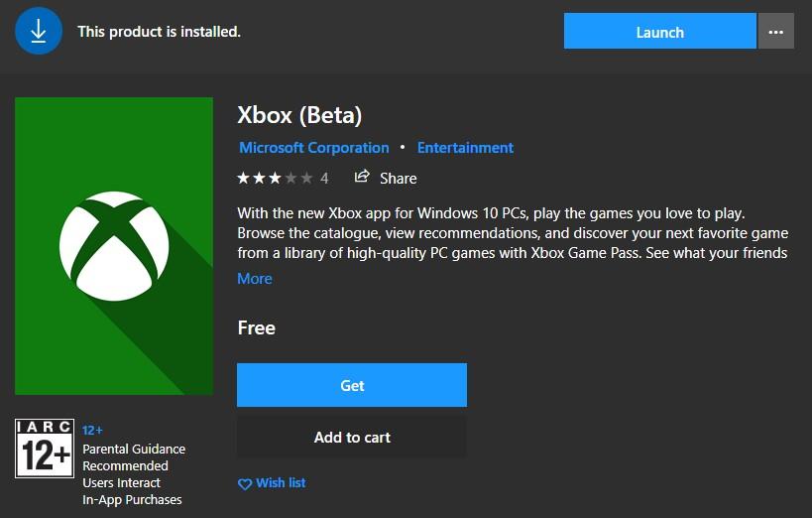Click the blue download arrow icon
The height and width of the screenshot is (518, 812).
click(39, 32)
